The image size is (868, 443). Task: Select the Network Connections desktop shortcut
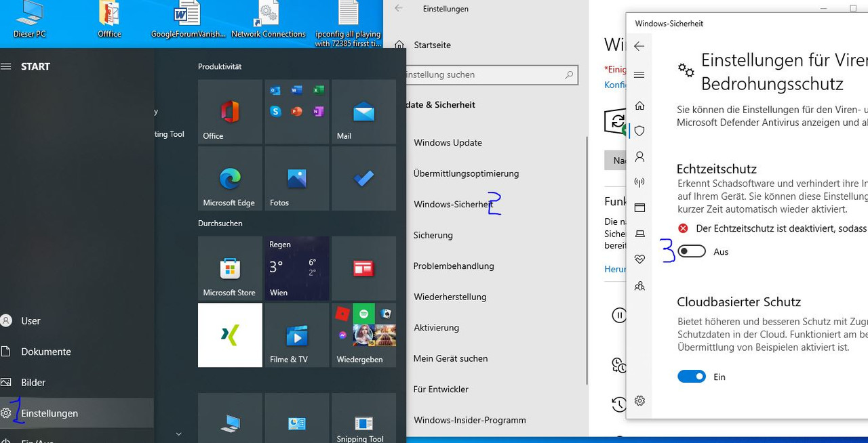tap(269, 19)
